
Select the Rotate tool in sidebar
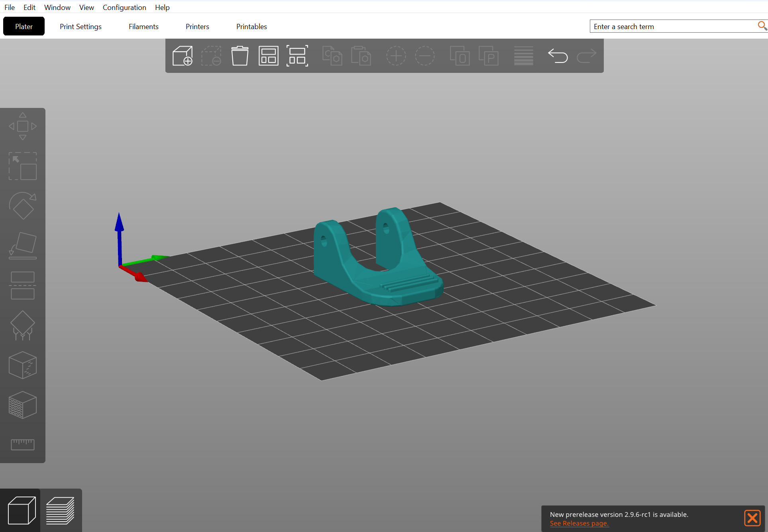(23, 206)
